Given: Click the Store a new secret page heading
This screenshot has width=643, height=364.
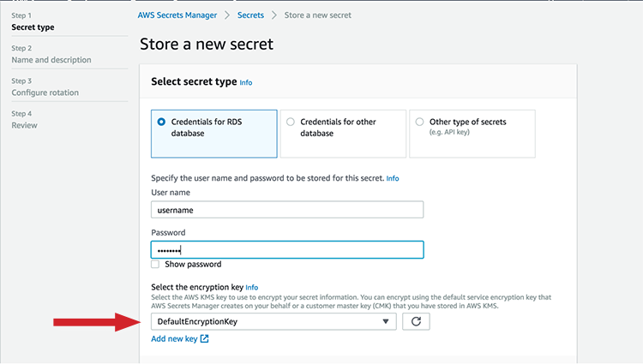Looking at the screenshot, I should point(207,44).
